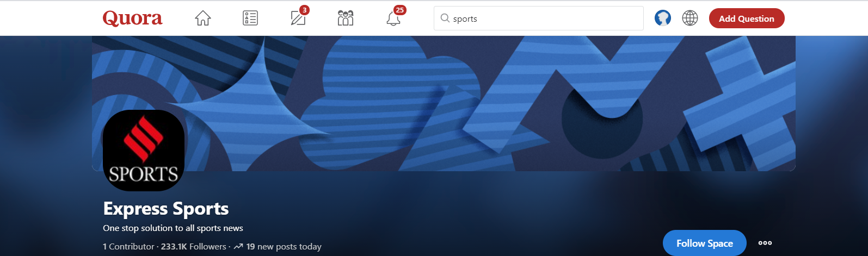Go to the Home feed icon
Screen dimensions: 868x256
(203, 18)
